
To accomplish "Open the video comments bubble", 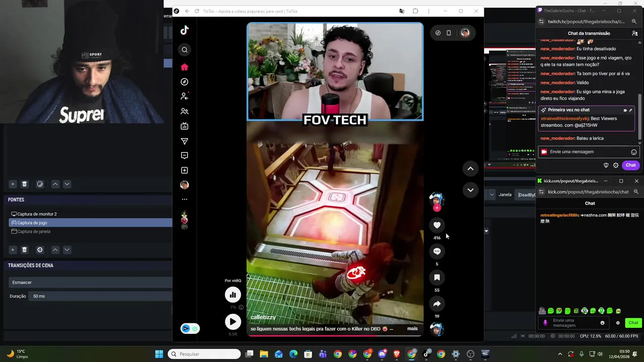I will tap(437, 251).
